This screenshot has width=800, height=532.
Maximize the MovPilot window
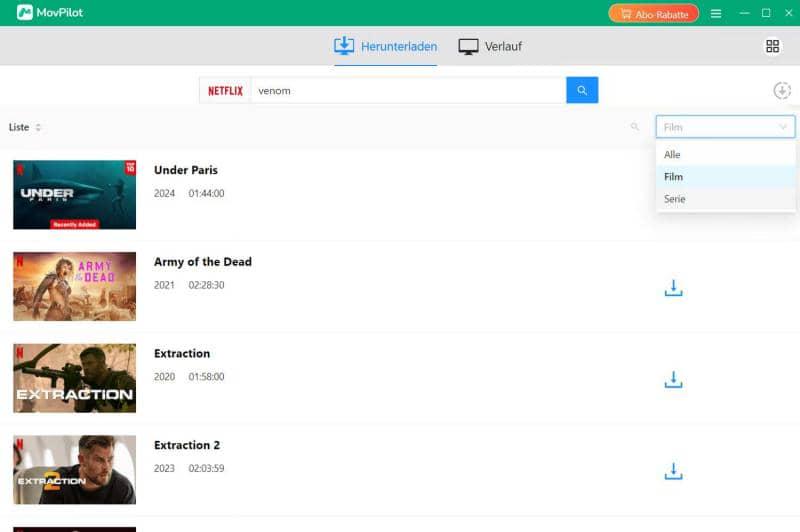pyautogui.click(x=766, y=13)
